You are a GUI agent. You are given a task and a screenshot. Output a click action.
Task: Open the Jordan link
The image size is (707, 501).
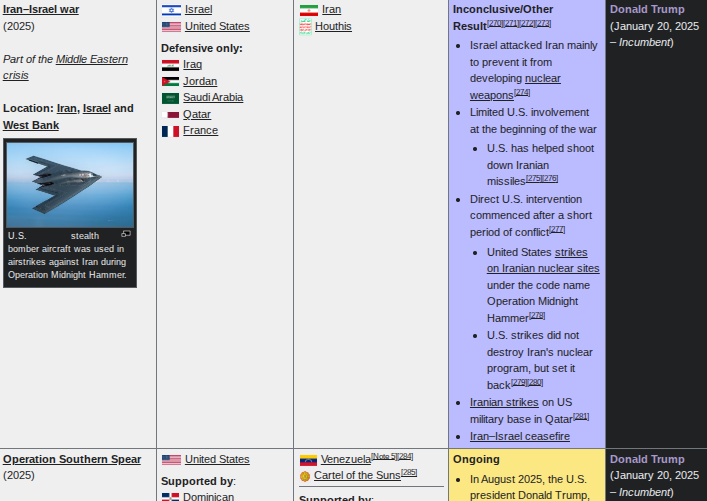click(200, 82)
